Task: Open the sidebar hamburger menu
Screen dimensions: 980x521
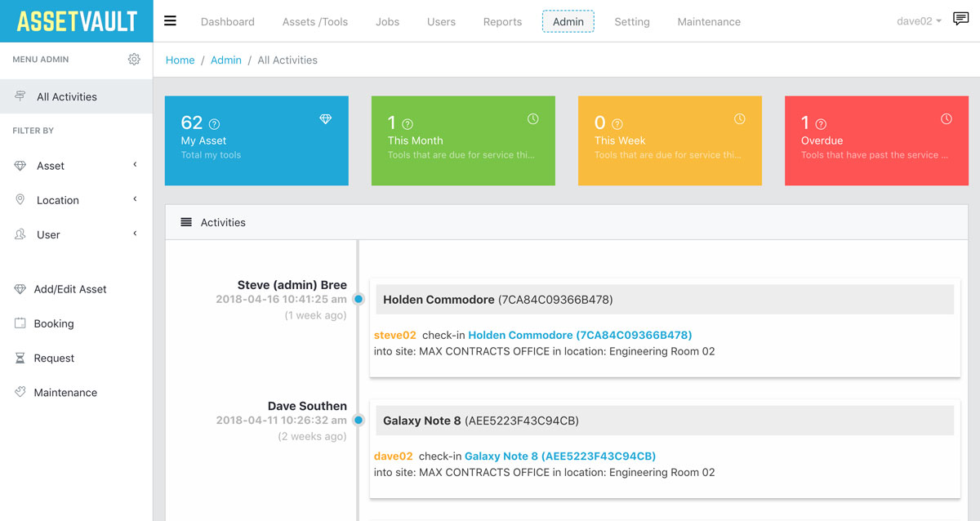Action: 170,21
